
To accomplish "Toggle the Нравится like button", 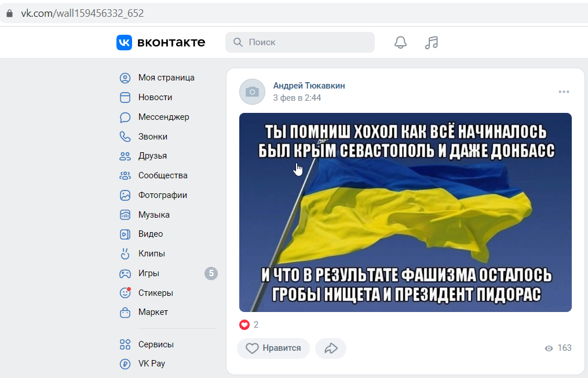I will [273, 348].
